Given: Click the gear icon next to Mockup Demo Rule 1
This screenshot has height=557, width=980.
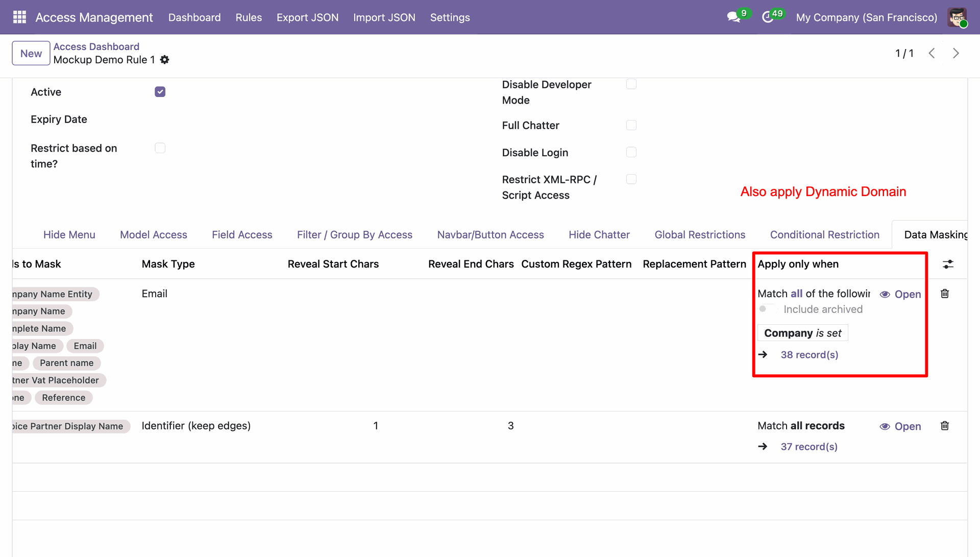Looking at the screenshot, I should point(164,60).
